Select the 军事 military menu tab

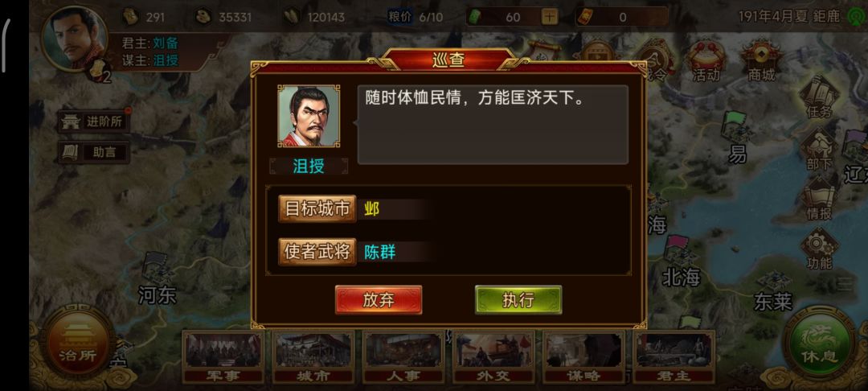(223, 357)
